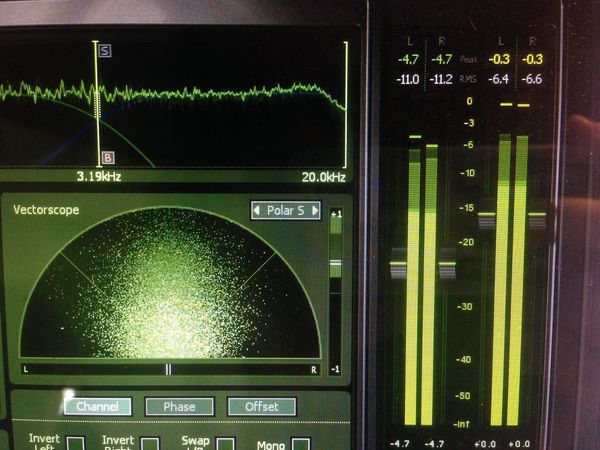Click the output right gain fader handle
The height and width of the screenshot is (450, 600).
click(537, 214)
